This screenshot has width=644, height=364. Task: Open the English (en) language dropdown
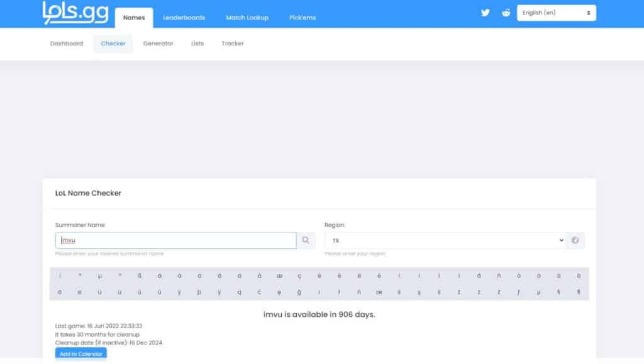click(557, 13)
